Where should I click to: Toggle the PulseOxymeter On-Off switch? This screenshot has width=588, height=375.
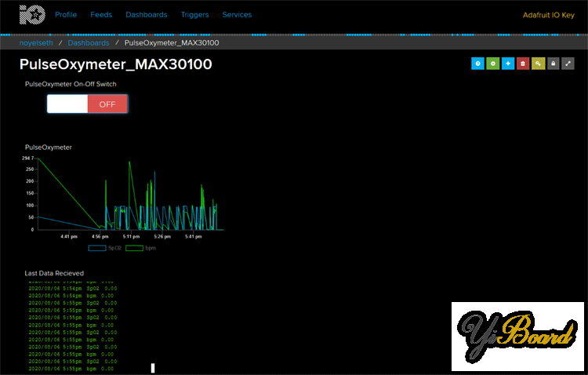pyautogui.click(x=87, y=104)
